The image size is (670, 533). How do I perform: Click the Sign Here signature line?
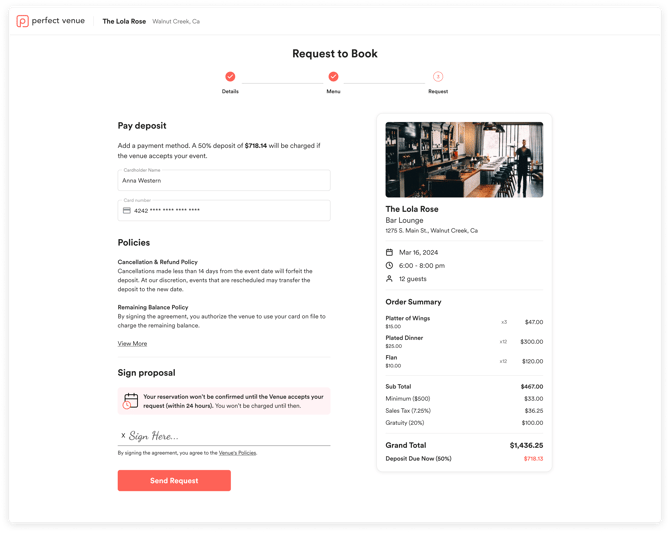224,436
